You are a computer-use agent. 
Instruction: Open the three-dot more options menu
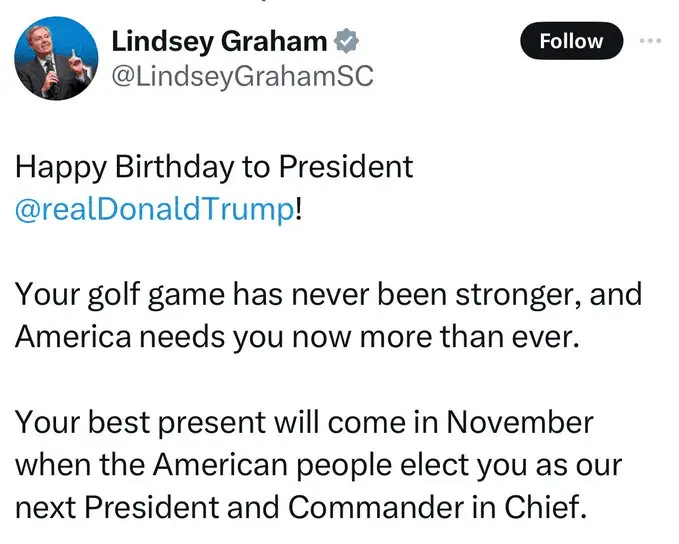click(x=651, y=42)
